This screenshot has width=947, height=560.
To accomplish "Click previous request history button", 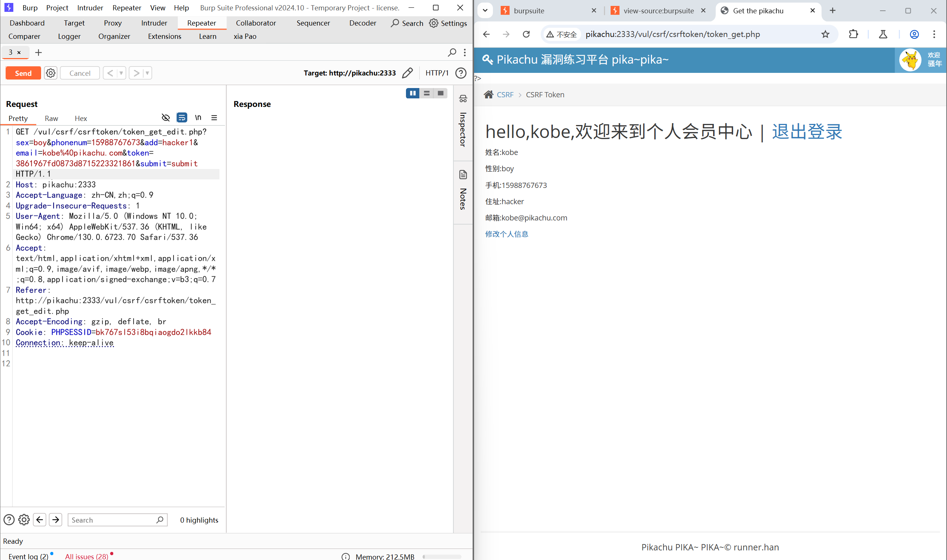I will coord(110,73).
